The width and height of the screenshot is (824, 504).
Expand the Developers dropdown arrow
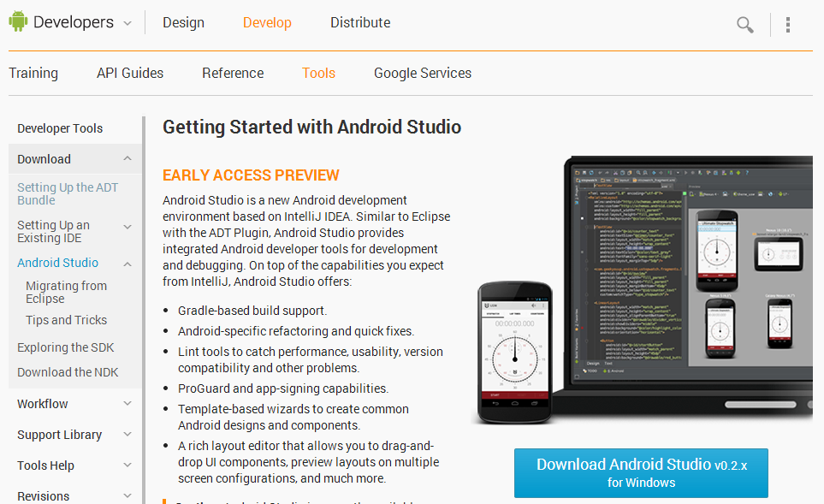[x=128, y=24]
